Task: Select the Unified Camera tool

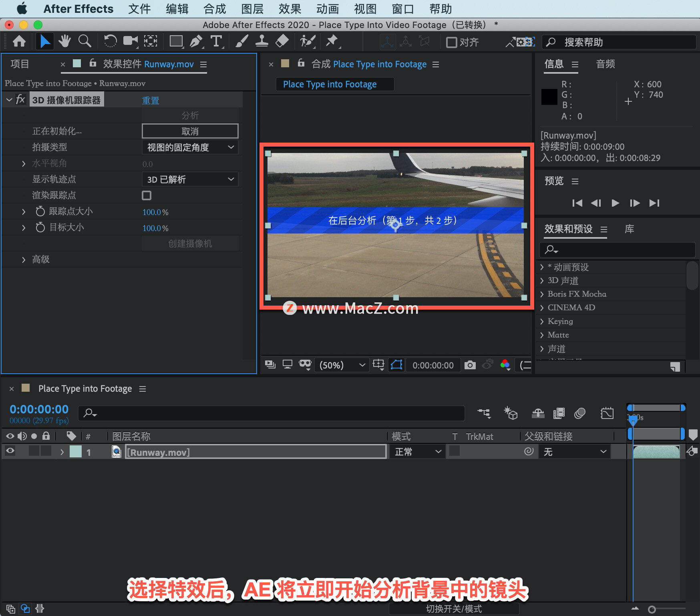Action: (x=131, y=41)
